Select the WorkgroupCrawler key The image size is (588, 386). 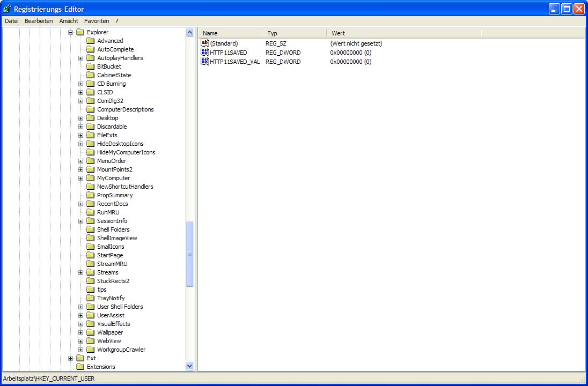121,350
